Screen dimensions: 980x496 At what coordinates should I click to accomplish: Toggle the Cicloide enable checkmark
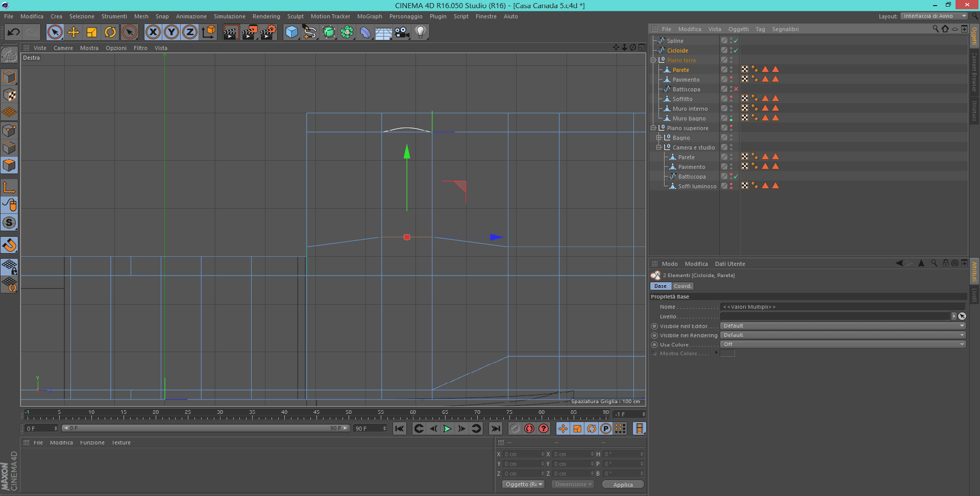[736, 51]
